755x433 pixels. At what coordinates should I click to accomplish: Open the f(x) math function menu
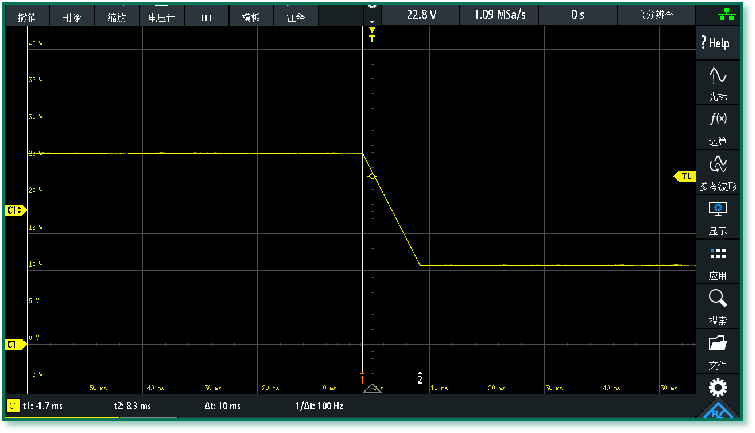[x=717, y=125]
